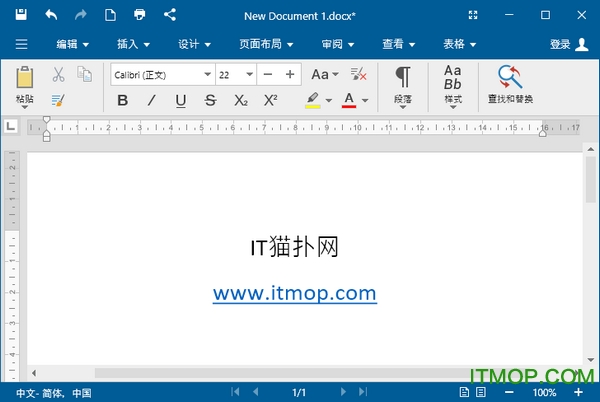Click the Redo arrow icon
The width and height of the screenshot is (600, 402).
[81, 15]
